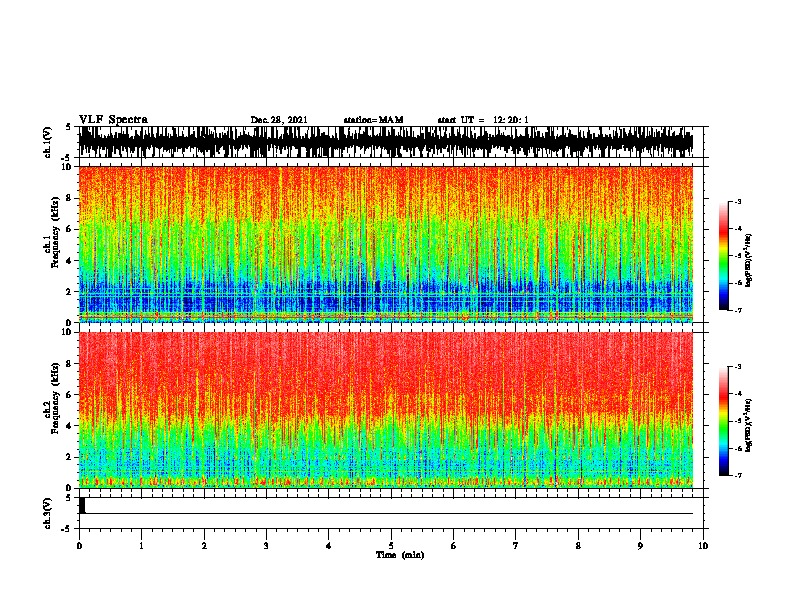Click the "5" tick label on the ch.3(V) axis
This screenshot has width=792, height=612.
pyautogui.click(x=68, y=498)
